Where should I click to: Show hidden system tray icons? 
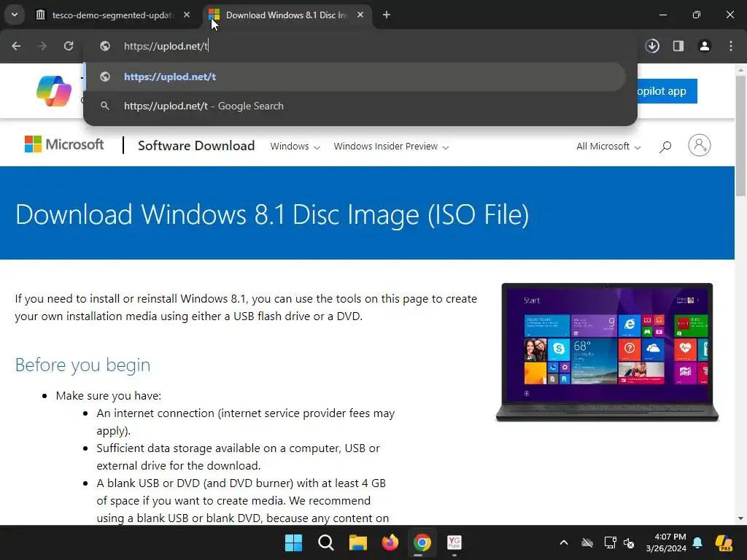pos(564,542)
